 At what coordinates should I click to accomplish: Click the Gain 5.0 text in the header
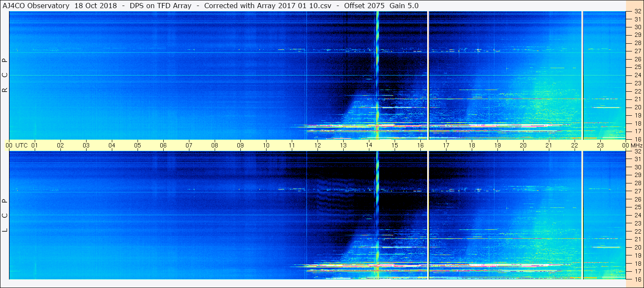[x=404, y=6]
